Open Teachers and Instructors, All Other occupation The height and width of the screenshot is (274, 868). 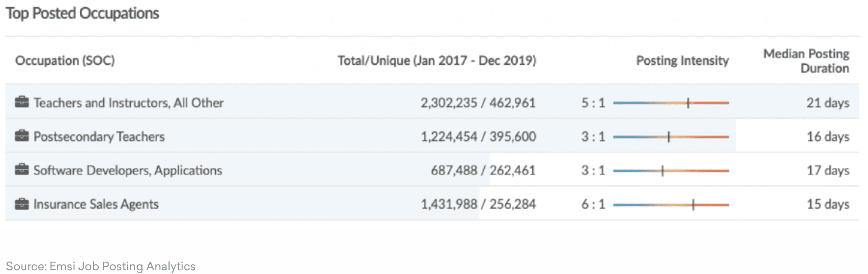tap(129, 103)
